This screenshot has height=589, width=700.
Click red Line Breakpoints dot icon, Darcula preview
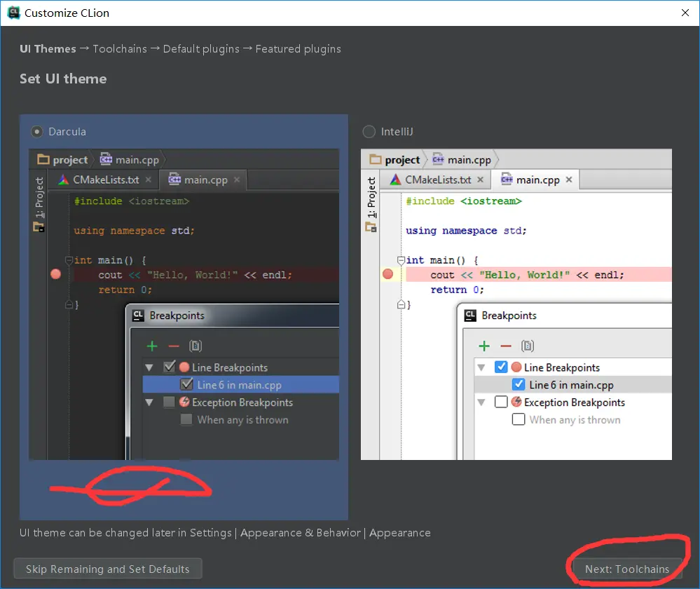[x=184, y=367]
